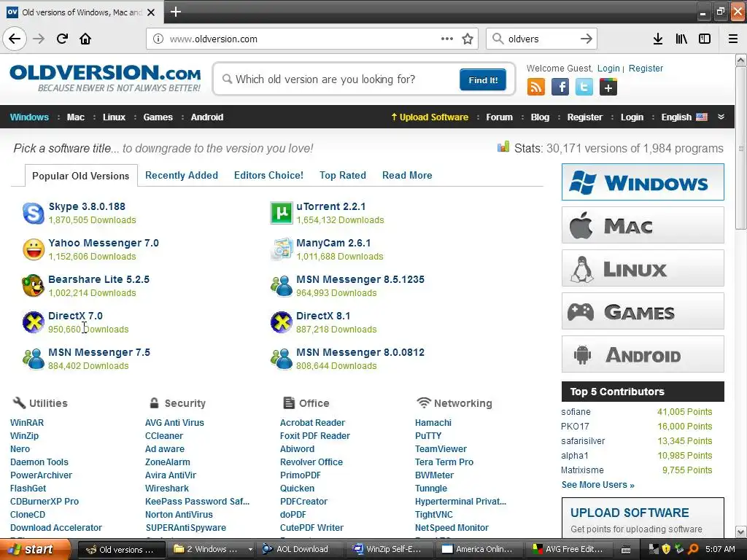
Task: Click the Upload Software link
Action: point(430,117)
